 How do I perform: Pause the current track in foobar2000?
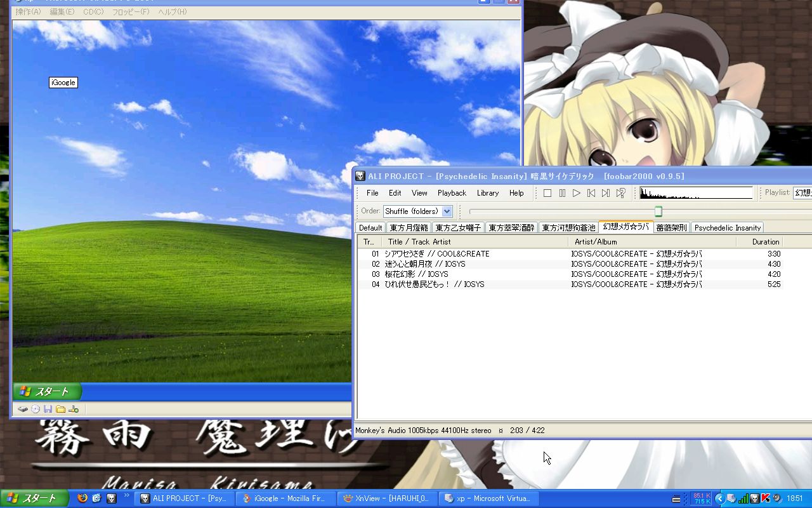coord(562,193)
